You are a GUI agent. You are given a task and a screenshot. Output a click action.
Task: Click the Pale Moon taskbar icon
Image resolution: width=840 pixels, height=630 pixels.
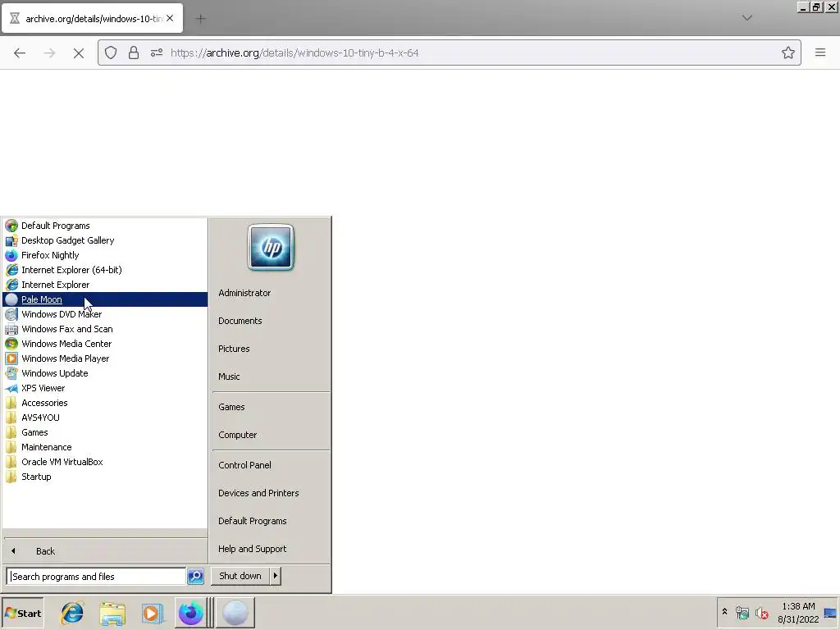click(235, 613)
